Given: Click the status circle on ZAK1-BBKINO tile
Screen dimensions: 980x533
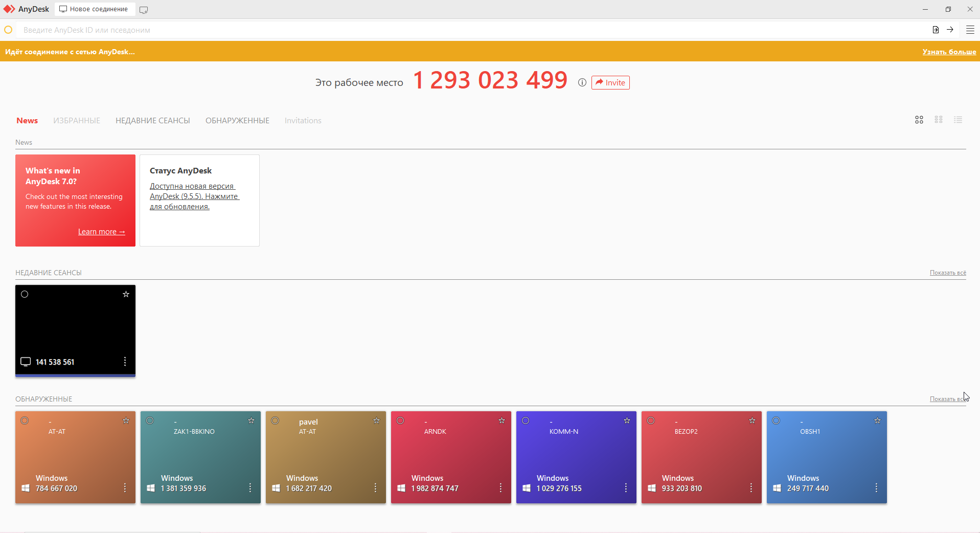Looking at the screenshot, I should coord(150,420).
